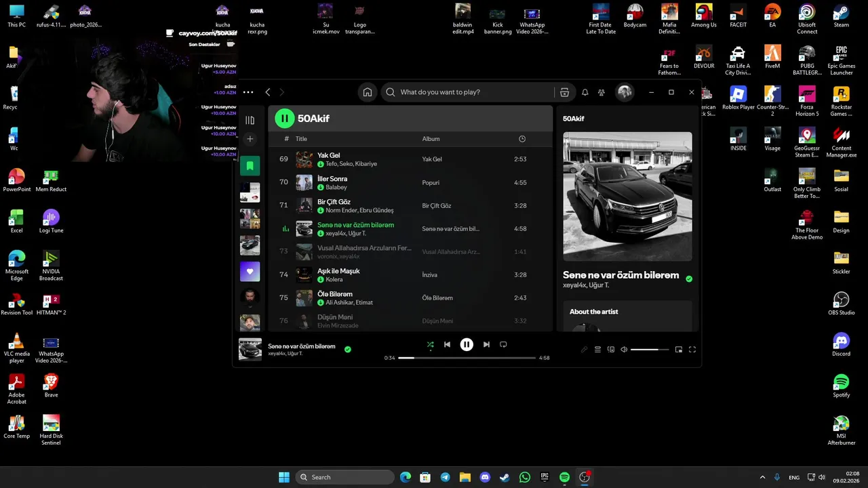Enter Spotify full screen mode
The width and height of the screenshot is (868, 488).
tap(692, 350)
